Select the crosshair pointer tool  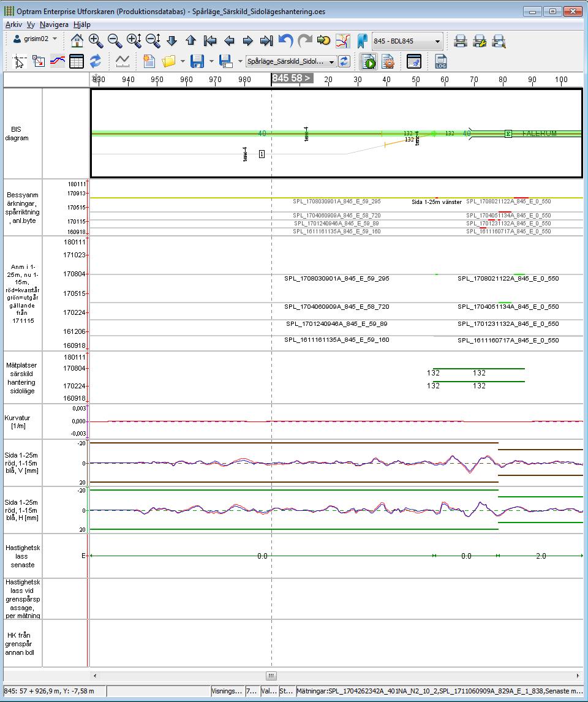click(x=19, y=61)
